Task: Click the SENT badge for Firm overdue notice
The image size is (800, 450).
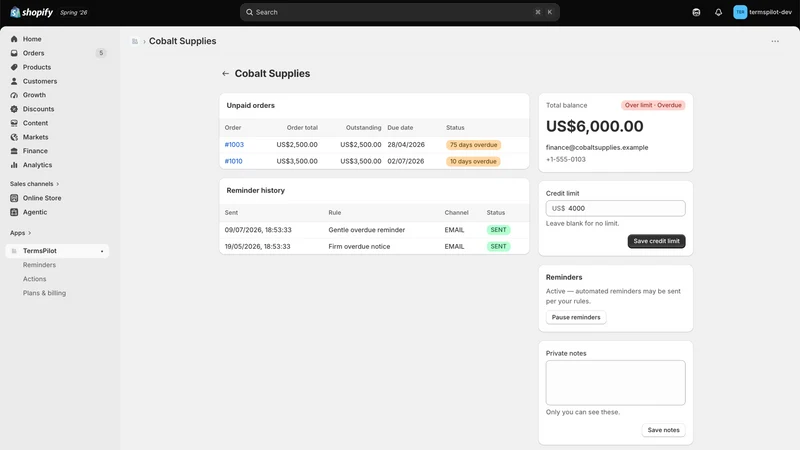Action: 498,246
